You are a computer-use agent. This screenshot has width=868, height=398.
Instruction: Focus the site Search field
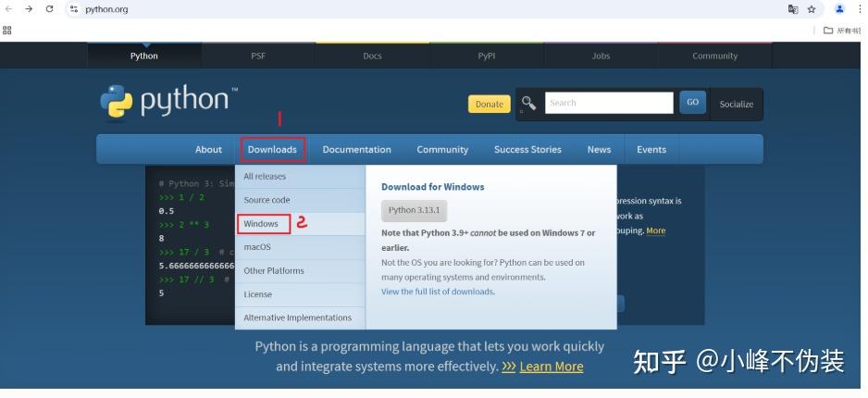(609, 103)
